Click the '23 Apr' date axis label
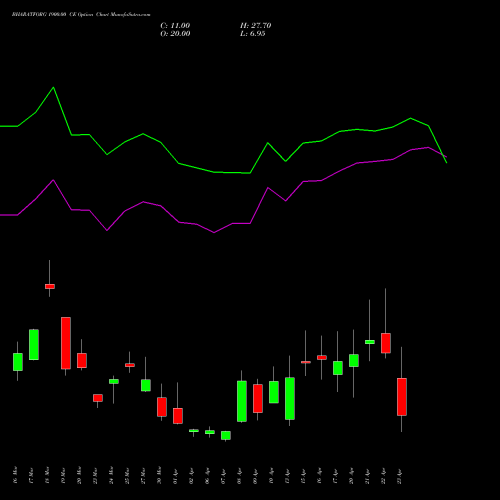 (399, 476)
